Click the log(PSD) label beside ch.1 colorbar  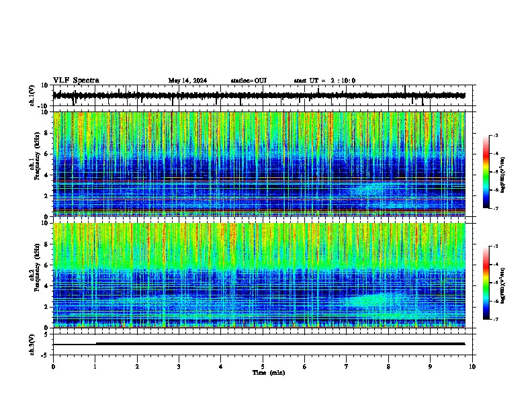pyautogui.click(x=502, y=175)
